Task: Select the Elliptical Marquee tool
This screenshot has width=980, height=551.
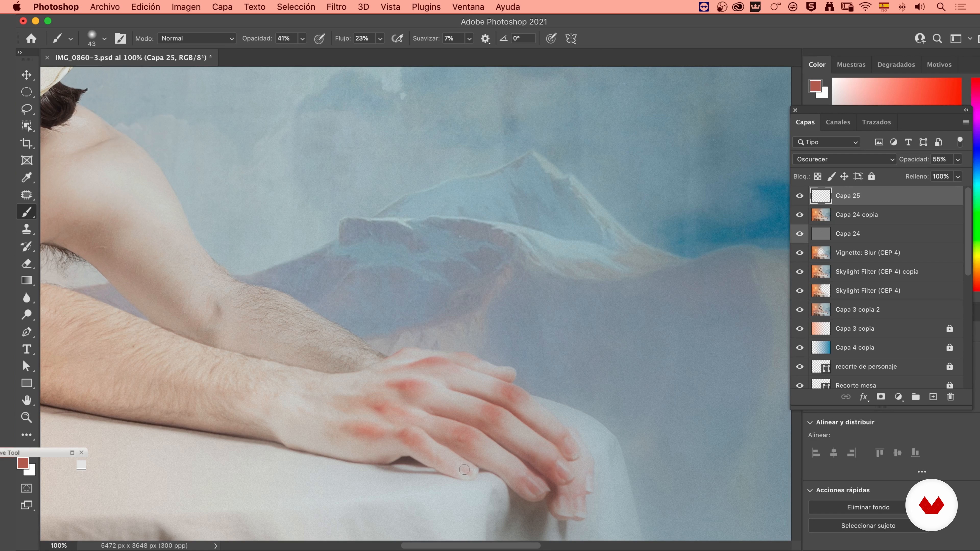Action: pos(26,92)
